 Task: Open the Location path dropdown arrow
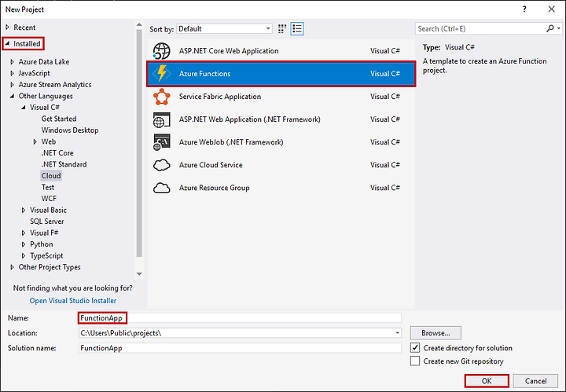[x=397, y=333]
